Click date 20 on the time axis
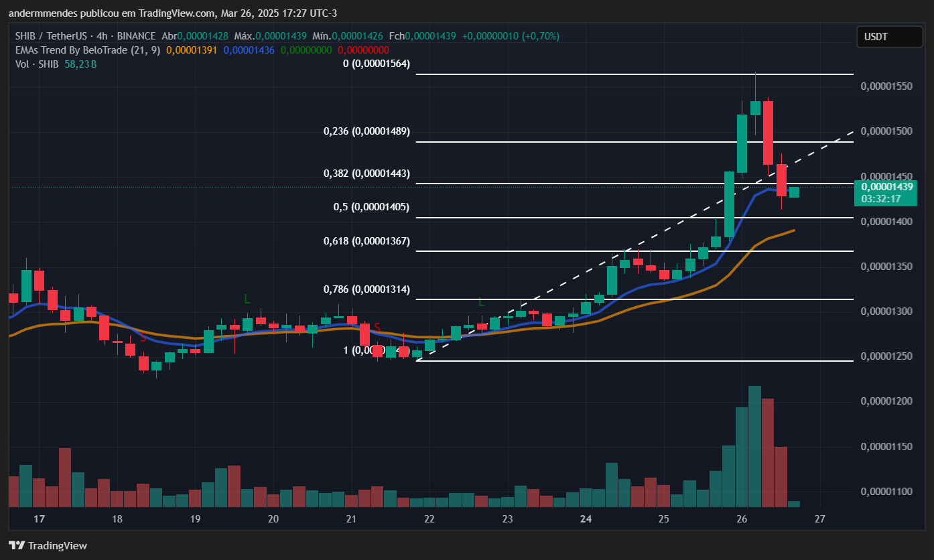The height and width of the screenshot is (560, 934). tap(273, 519)
